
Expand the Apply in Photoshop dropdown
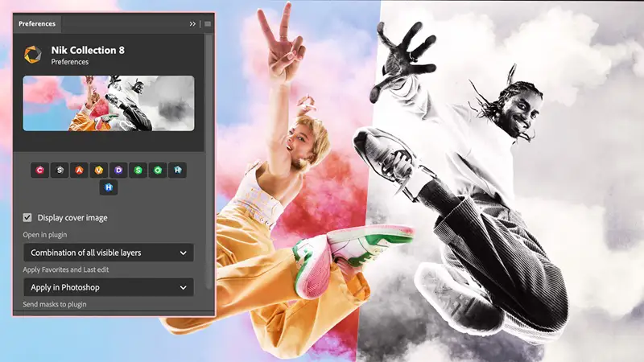(x=108, y=287)
